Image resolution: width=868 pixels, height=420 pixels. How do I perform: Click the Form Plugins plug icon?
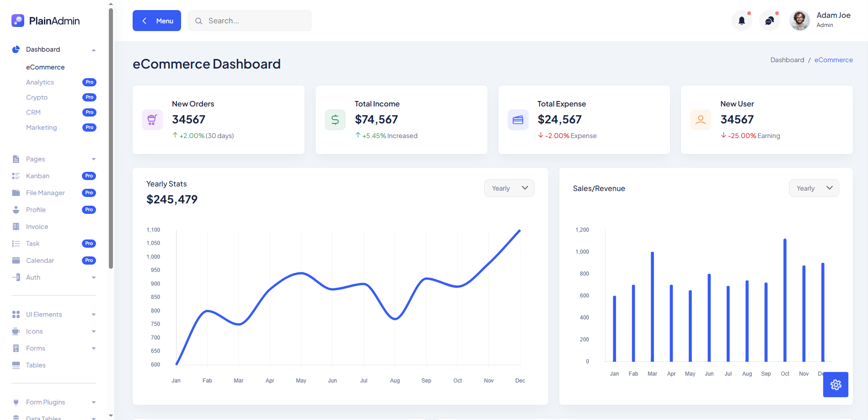coord(16,402)
